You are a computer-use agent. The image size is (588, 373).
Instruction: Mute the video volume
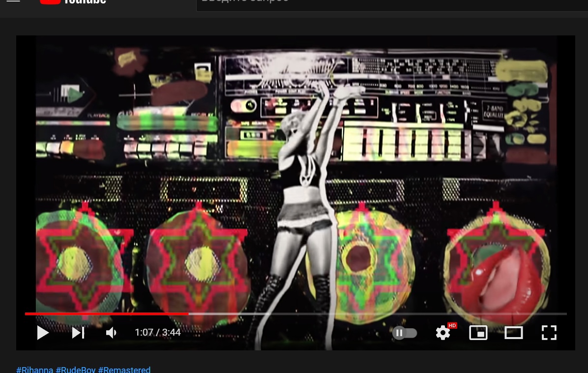(112, 333)
